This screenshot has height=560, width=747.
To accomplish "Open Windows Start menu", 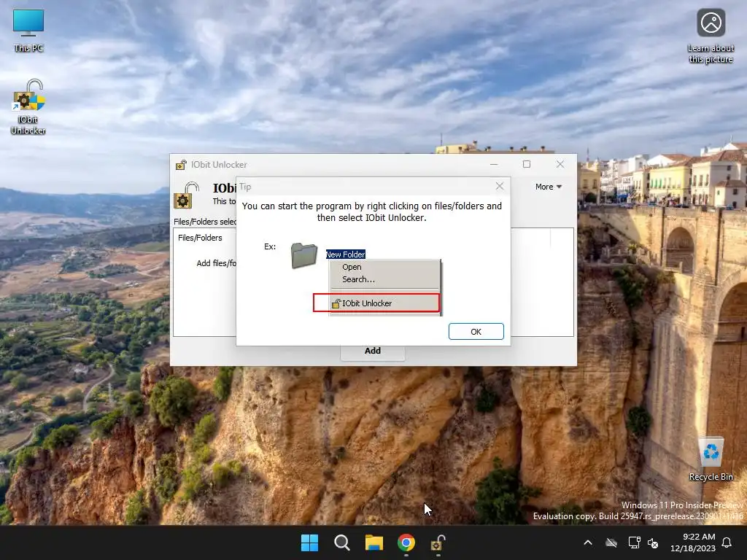I will [309, 542].
